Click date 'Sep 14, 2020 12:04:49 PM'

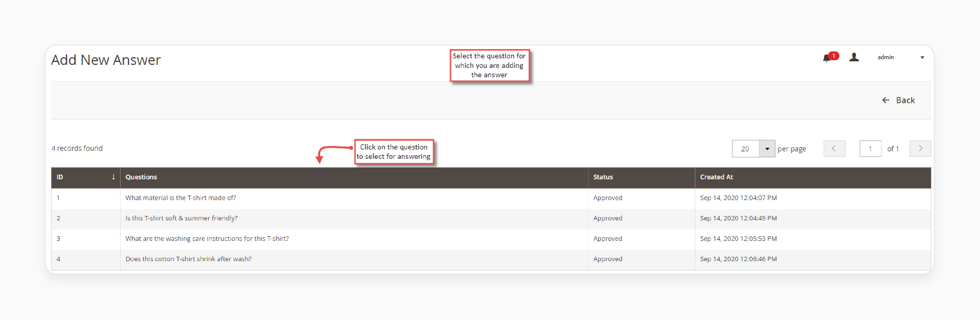pos(738,218)
